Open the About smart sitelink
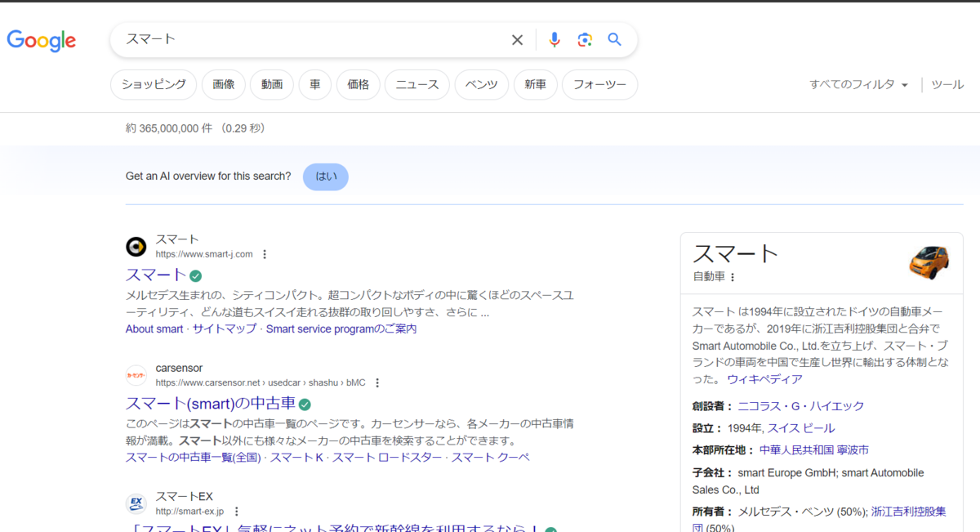This screenshot has width=980, height=532. [154, 329]
